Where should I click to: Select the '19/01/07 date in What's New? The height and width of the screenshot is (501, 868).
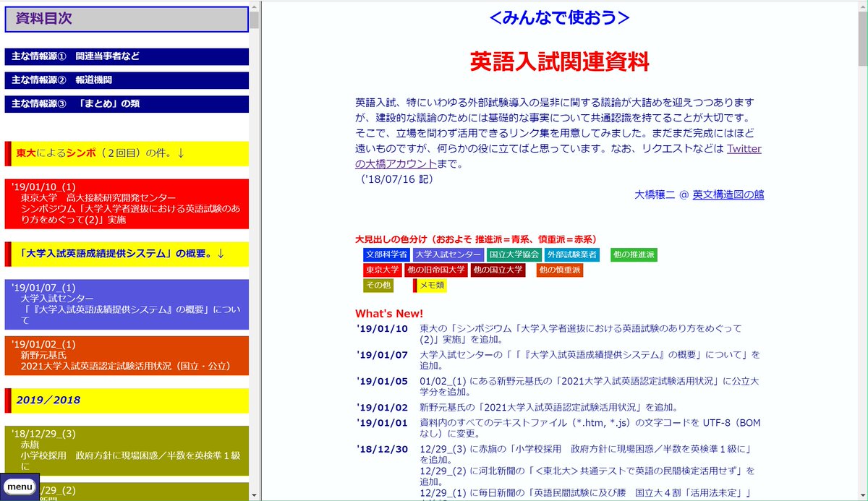click(x=382, y=355)
